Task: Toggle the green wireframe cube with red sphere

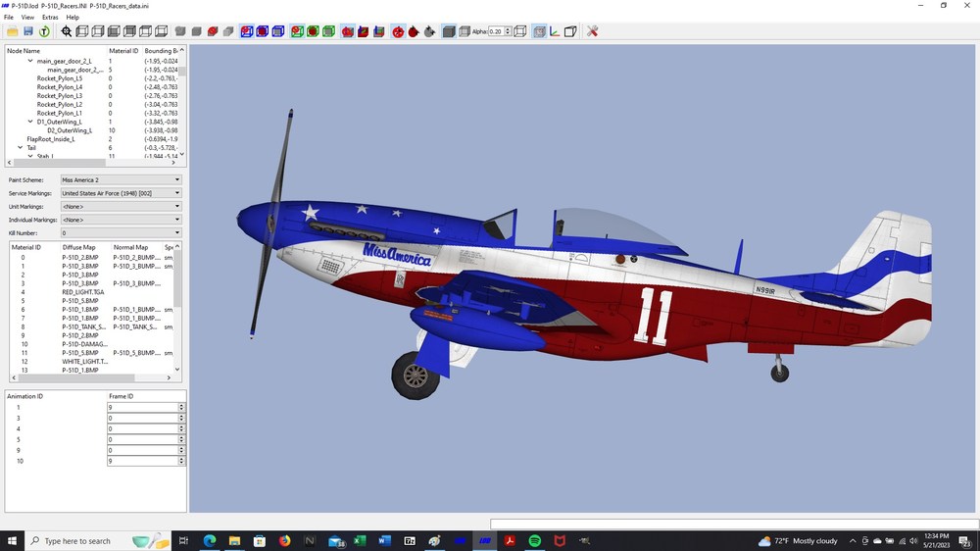Action: tap(297, 31)
